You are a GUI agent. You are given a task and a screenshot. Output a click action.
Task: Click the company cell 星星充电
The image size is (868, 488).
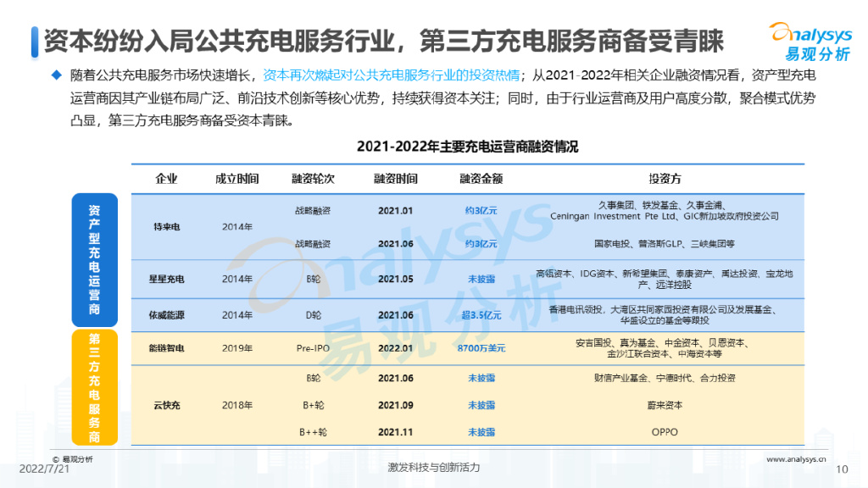166,279
